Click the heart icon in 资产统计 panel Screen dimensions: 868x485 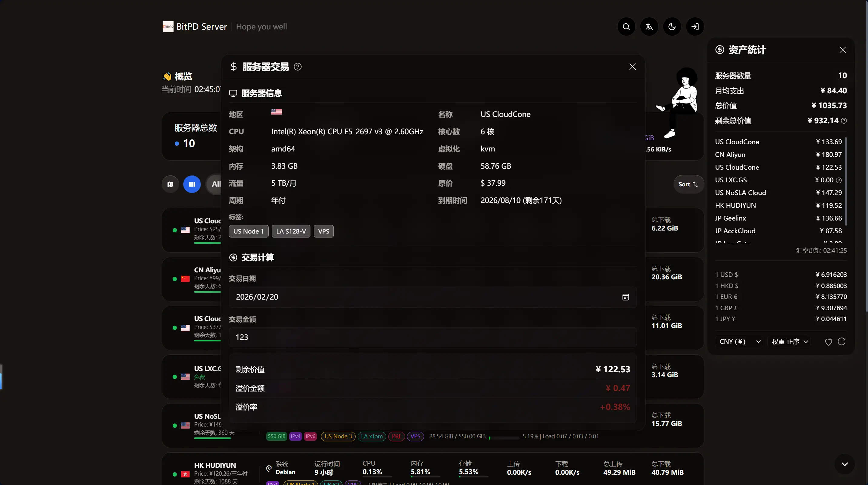(828, 342)
